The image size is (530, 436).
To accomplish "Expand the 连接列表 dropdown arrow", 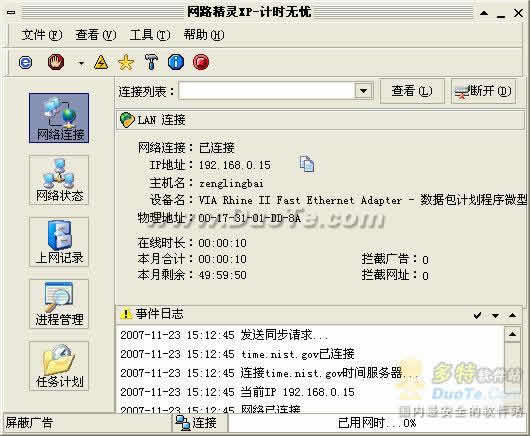I will pos(363,91).
